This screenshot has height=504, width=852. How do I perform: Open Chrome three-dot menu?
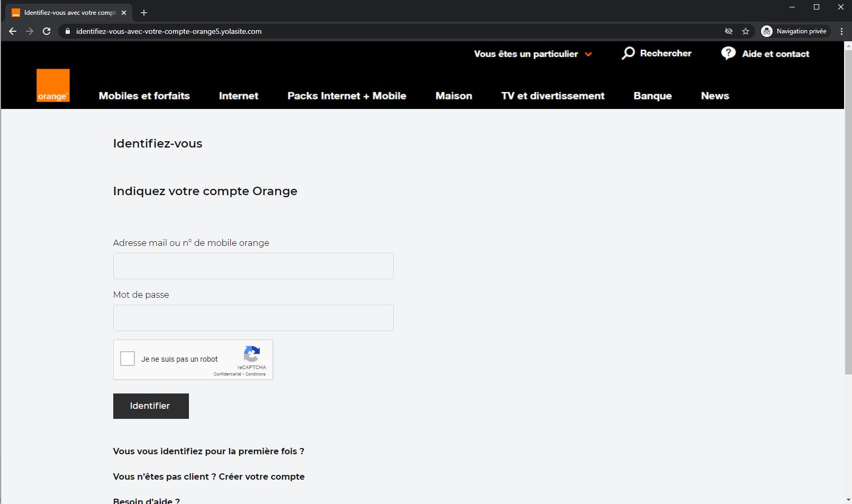841,31
